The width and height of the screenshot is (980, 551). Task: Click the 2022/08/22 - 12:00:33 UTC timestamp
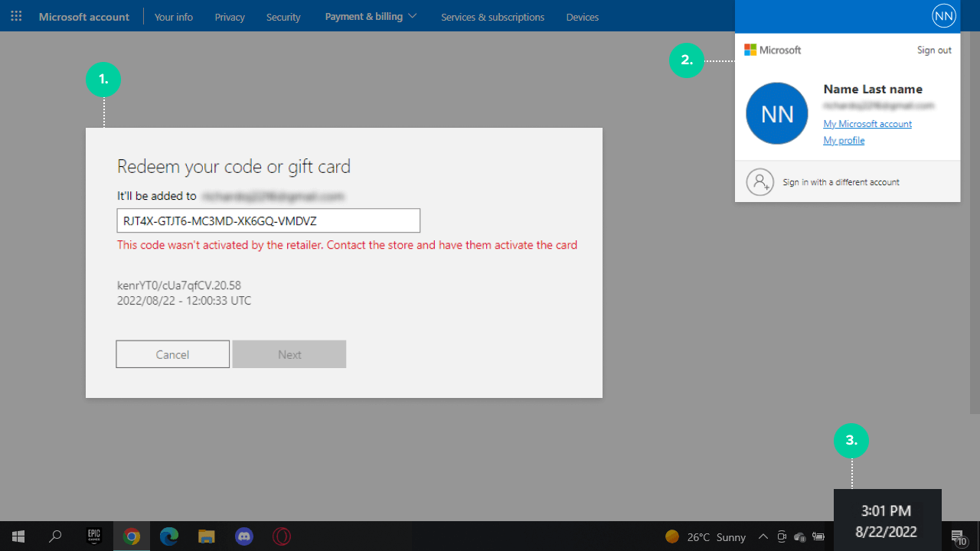tap(184, 301)
